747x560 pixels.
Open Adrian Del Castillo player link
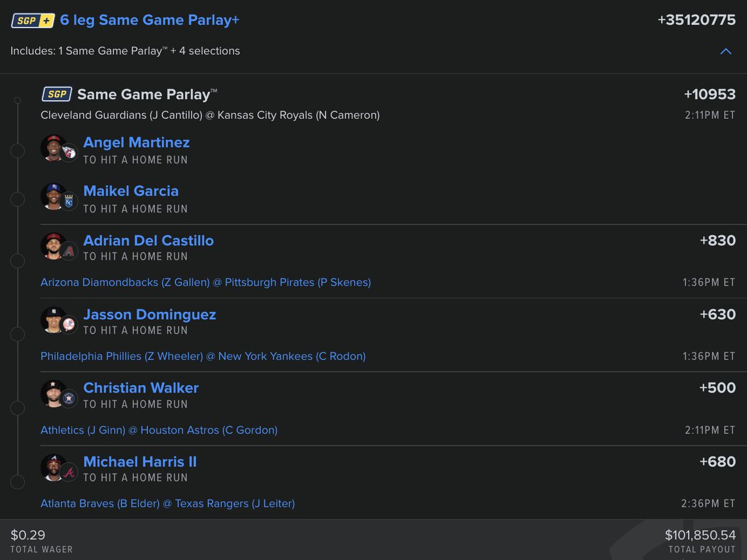point(148,240)
